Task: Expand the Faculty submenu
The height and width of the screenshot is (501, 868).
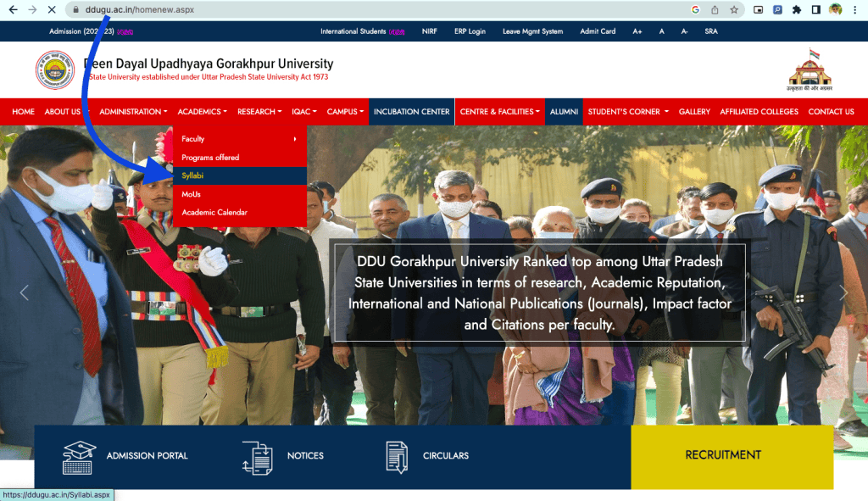Action: click(240, 139)
